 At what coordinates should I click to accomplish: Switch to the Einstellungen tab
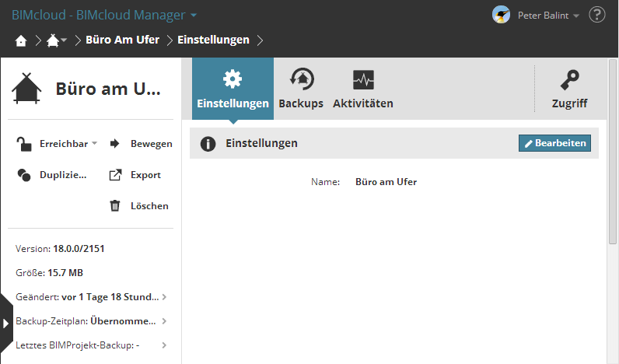(x=233, y=89)
